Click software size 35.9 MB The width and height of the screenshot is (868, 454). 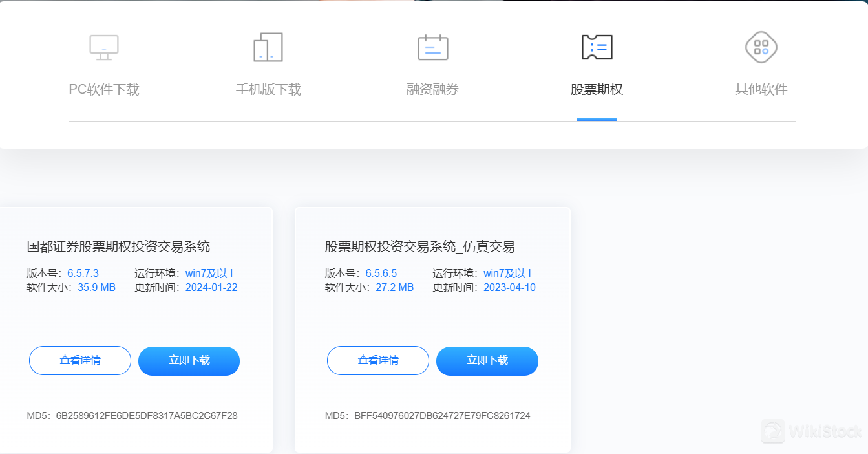(97, 288)
